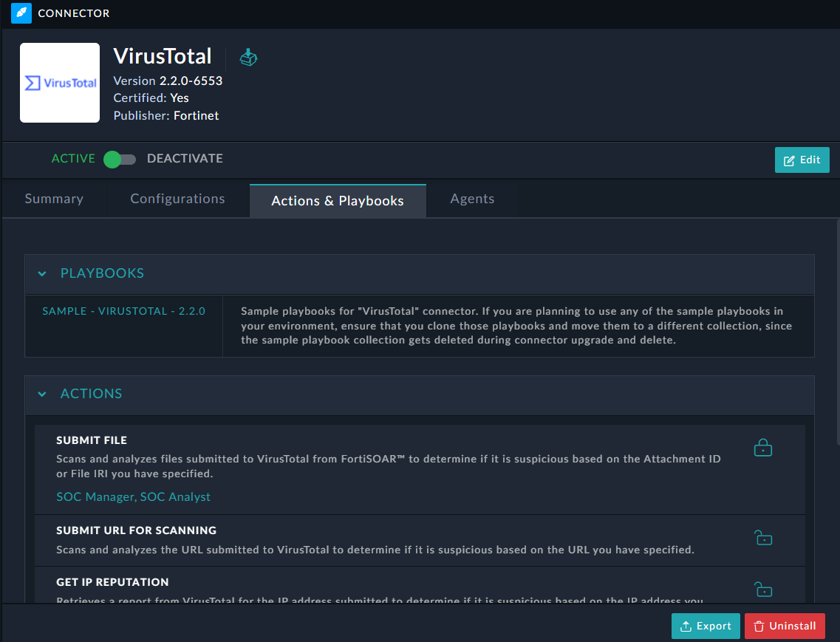Screen dimensions: 840x642
Task: Click the lock icon for Submit File action
Action: coord(762,448)
